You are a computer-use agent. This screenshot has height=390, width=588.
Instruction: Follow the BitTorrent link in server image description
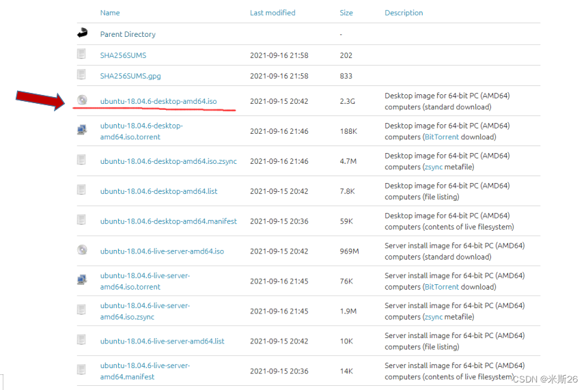coord(442,287)
